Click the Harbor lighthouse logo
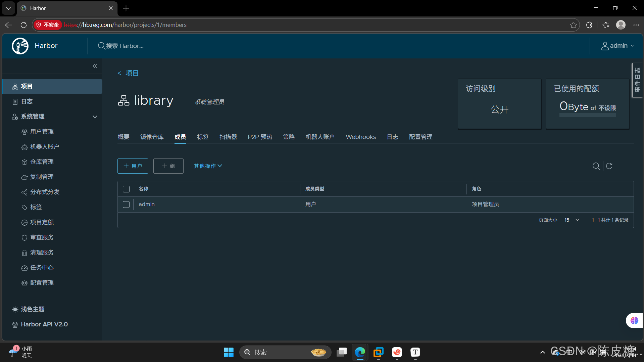Viewport: 644px width, 362px height. point(20,46)
